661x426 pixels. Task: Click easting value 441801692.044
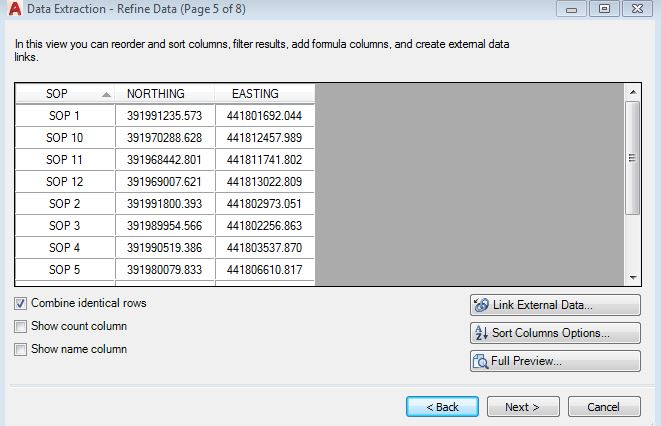pos(265,115)
